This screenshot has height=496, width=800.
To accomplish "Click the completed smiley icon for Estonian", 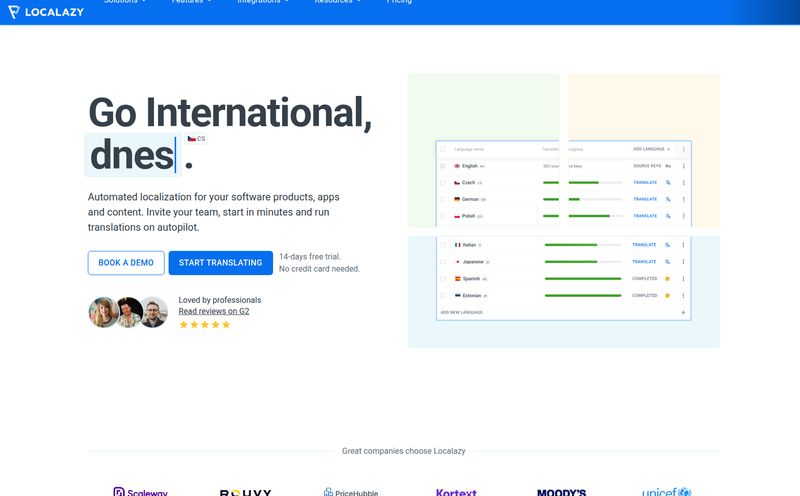I will (667, 295).
